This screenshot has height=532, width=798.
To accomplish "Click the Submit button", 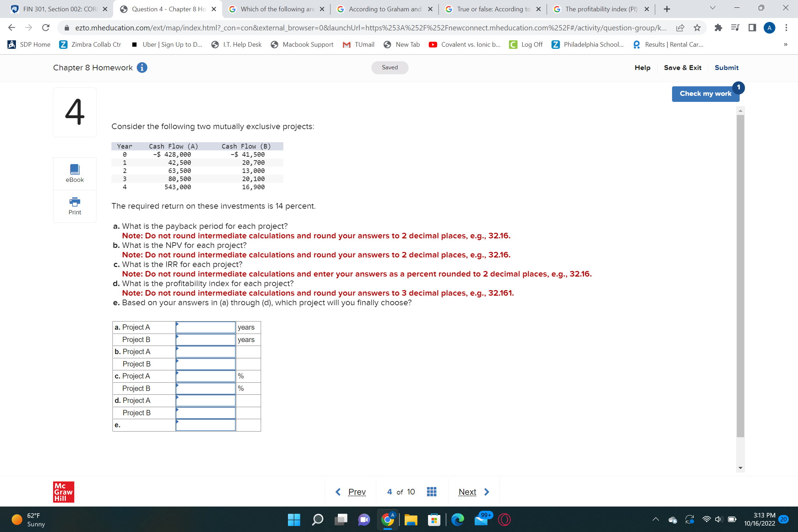I will [x=726, y=68].
